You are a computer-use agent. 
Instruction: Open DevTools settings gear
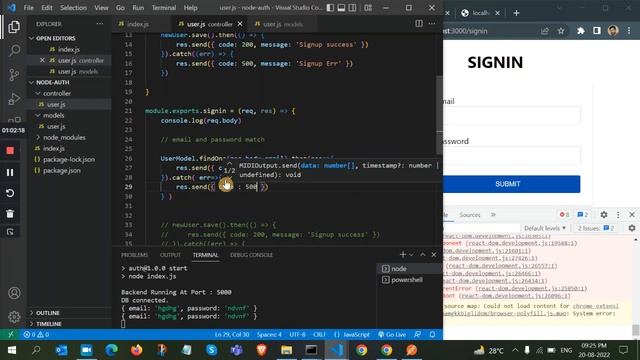(x=604, y=215)
